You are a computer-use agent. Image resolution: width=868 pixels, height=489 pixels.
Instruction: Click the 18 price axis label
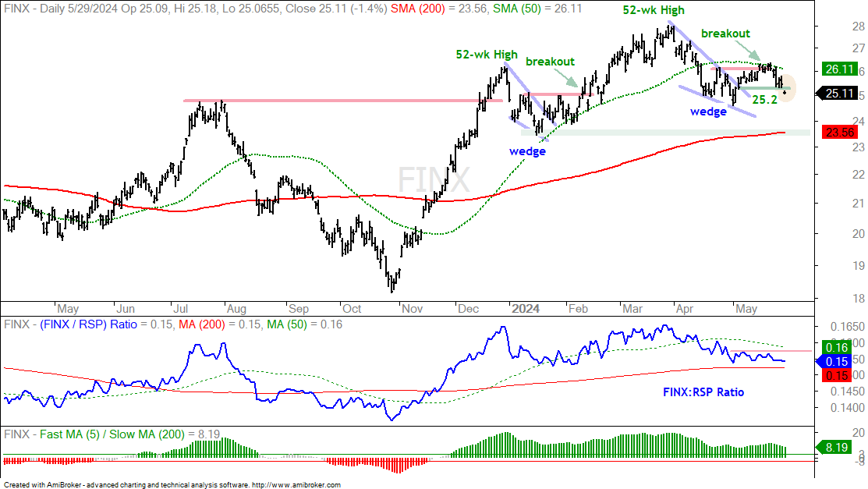coord(859,299)
